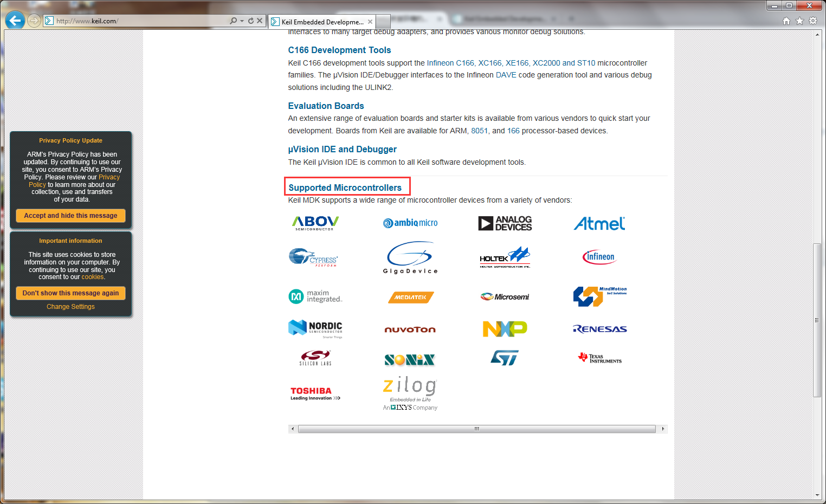Open the 166 processor link
This screenshot has height=504, width=826.
coord(513,131)
